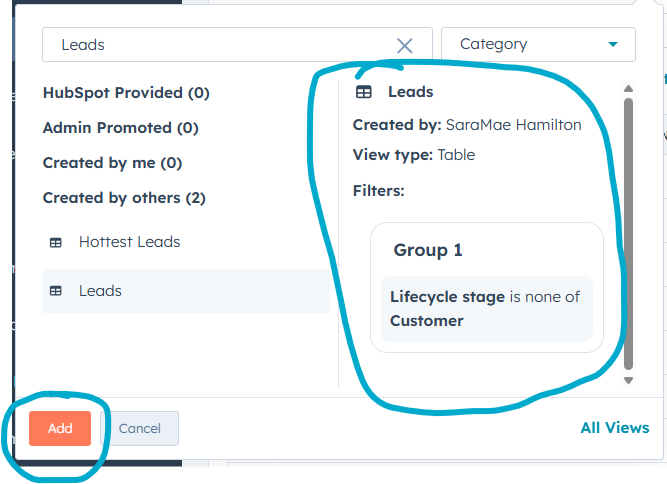This screenshot has width=667, height=484.
Task: Click the Lifecycle stage filter chip
Action: (x=486, y=309)
